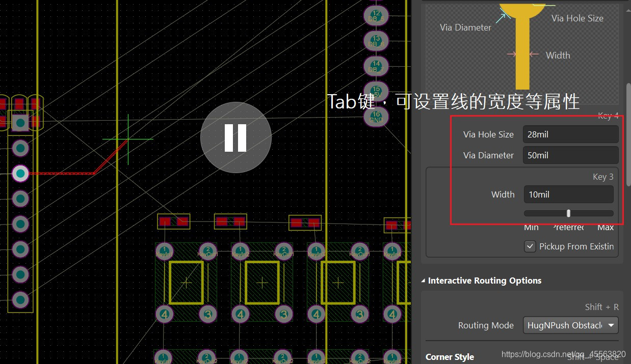Screen dimensions: 631x364
Task: Click the Width label in the via diagram
Action: [558, 55]
